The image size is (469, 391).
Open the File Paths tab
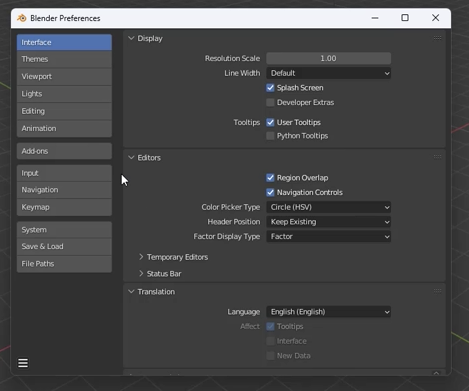tap(64, 264)
